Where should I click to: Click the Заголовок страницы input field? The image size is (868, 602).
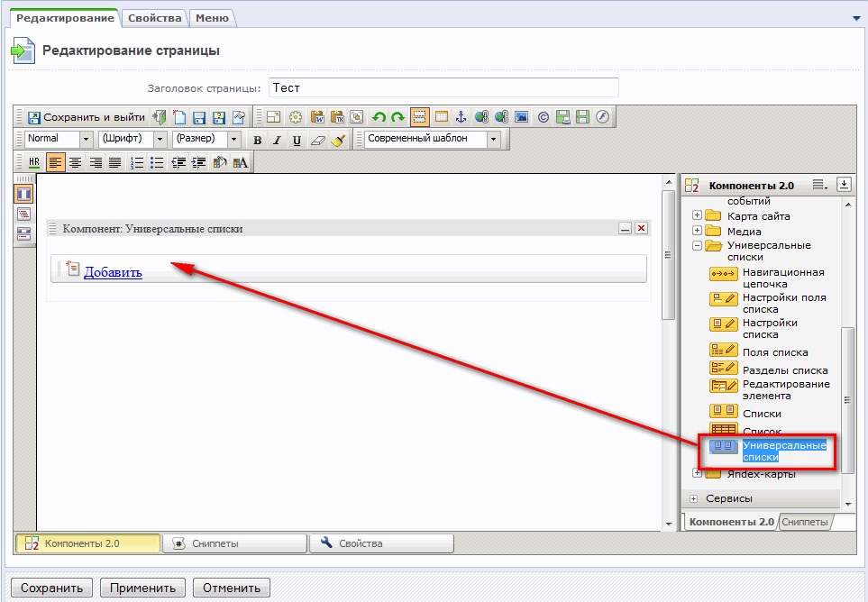(x=443, y=88)
